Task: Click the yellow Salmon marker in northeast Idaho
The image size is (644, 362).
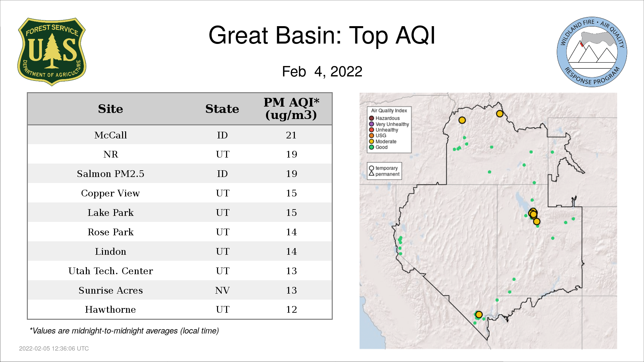Action: [499, 114]
